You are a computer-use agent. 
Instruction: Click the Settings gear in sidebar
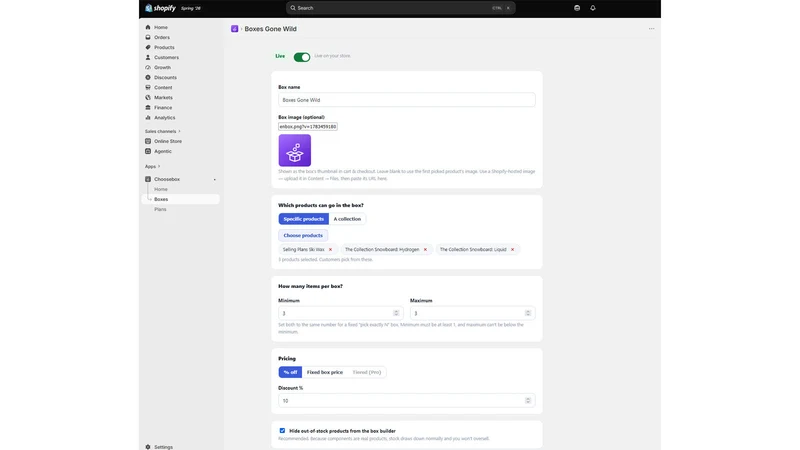[148, 447]
